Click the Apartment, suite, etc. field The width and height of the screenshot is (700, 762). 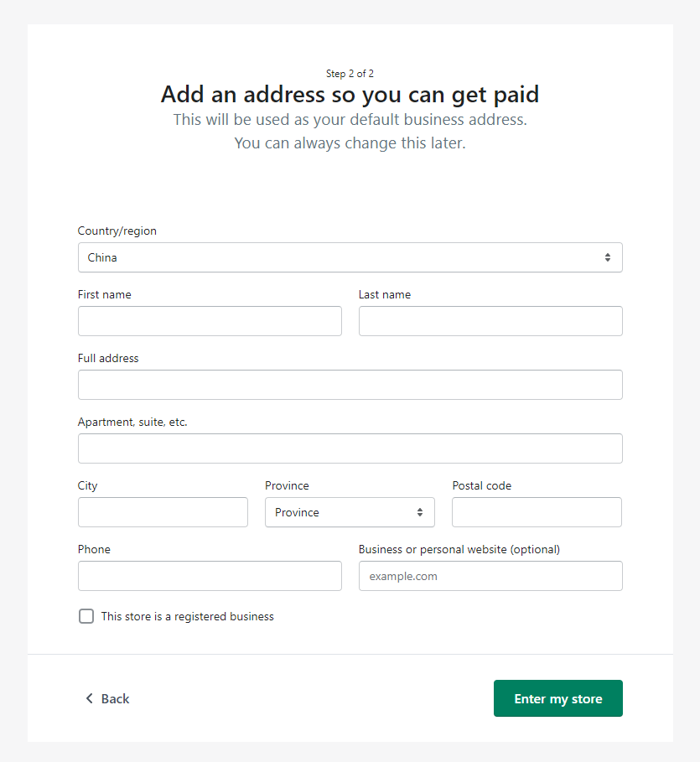(x=350, y=448)
